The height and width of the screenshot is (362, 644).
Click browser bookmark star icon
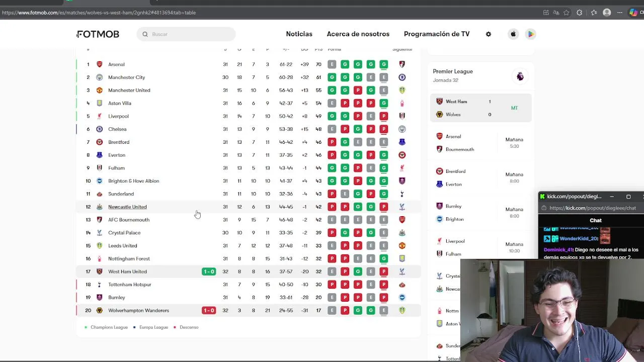click(x=567, y=13)
